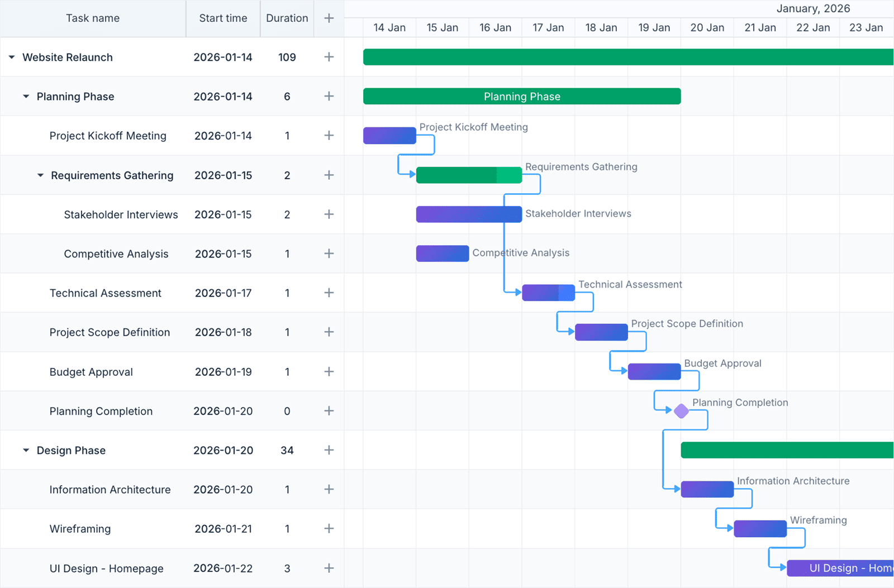This screenshot has width=894, height=588.
Task: Click plus icon in Information Architecture row
Action: point(329,489)
